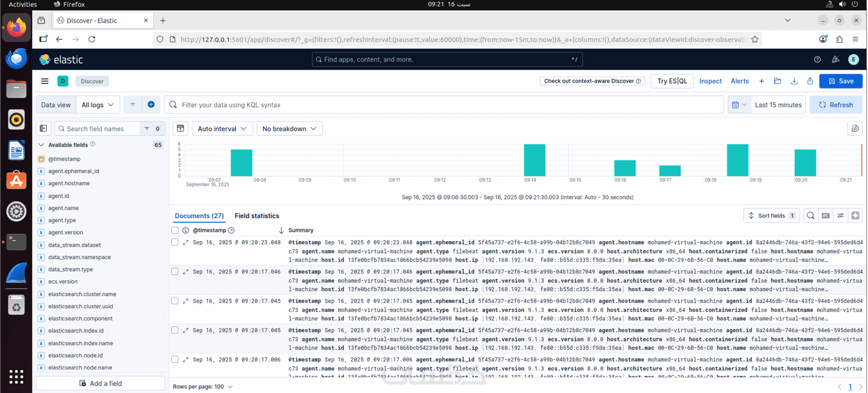Click the filter menu icon beside data view
This screenshot has height=393, width=868.
click(133, 105)
